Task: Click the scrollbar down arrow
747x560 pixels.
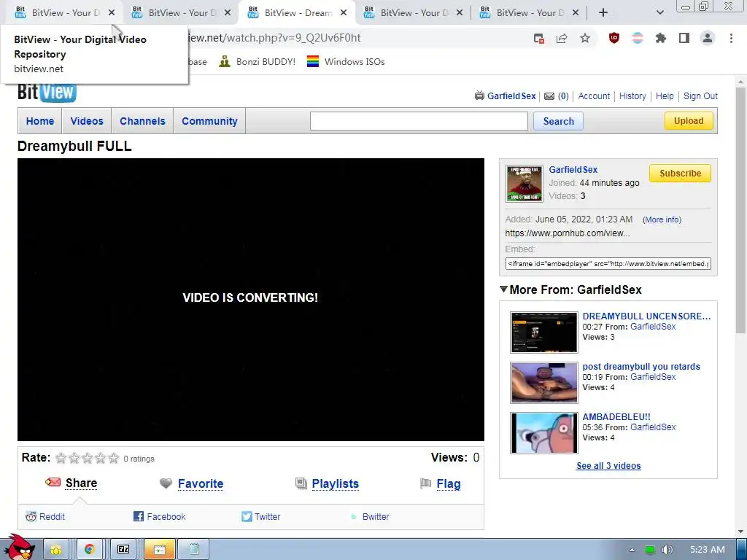Action: coord(740,532)
